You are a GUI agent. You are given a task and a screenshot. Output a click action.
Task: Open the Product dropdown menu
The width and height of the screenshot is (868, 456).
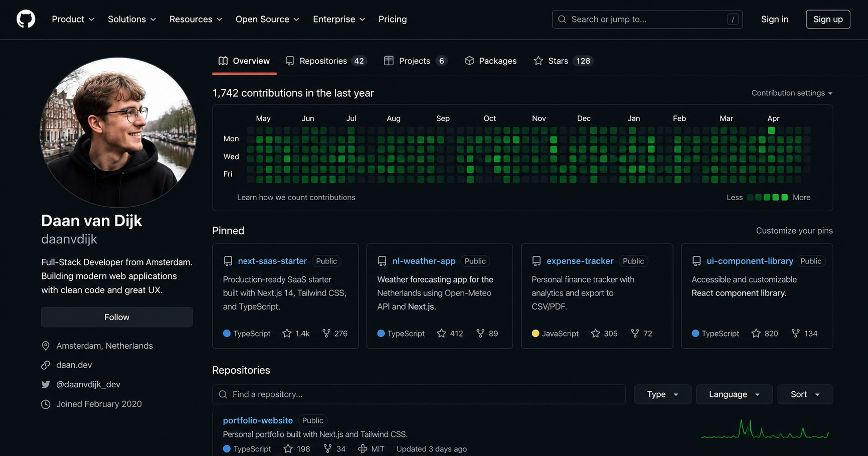[73, 19]
